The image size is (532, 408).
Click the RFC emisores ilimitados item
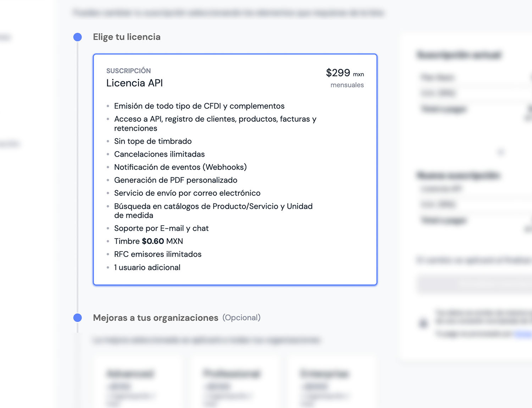tap(157, 254)
